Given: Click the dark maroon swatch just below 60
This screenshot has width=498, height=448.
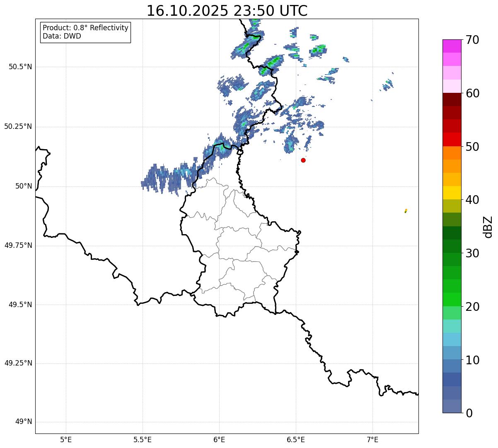Looking at the screenshot, I should tap(452, 99).
